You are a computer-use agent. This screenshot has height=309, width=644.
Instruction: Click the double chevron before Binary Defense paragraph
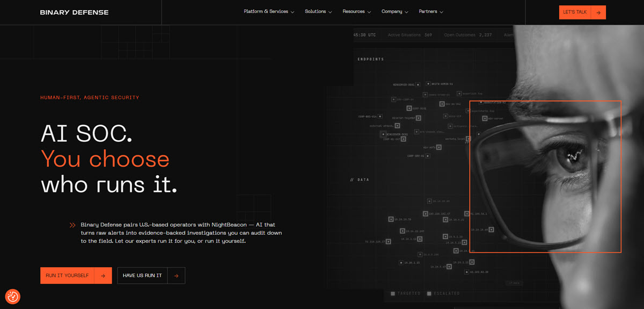(x=72, y=225)
